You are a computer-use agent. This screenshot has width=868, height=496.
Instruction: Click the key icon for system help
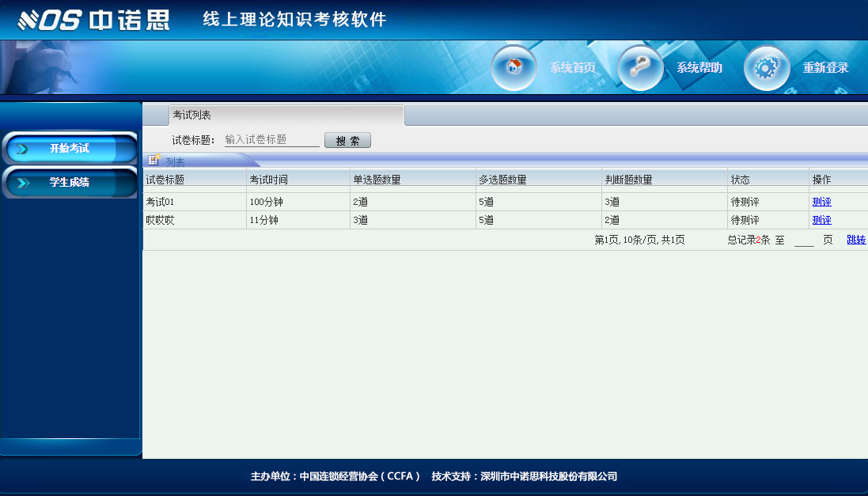tap(640, 67)
